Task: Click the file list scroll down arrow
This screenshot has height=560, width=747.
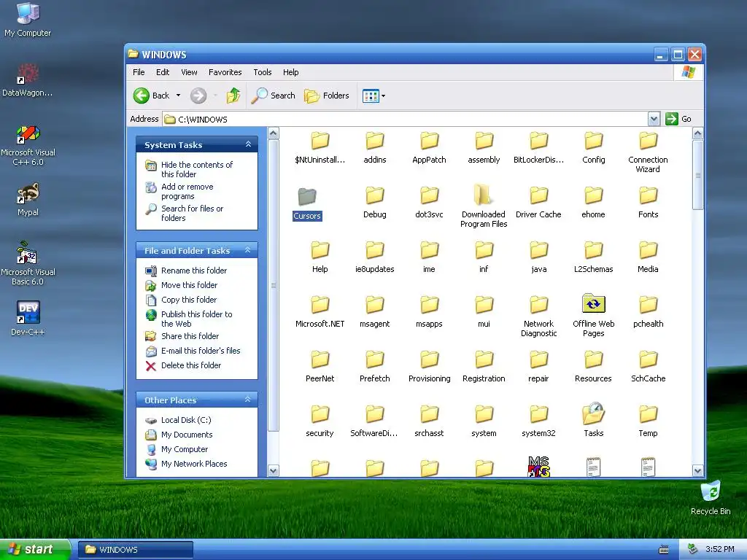Action: tap(697, 471)
